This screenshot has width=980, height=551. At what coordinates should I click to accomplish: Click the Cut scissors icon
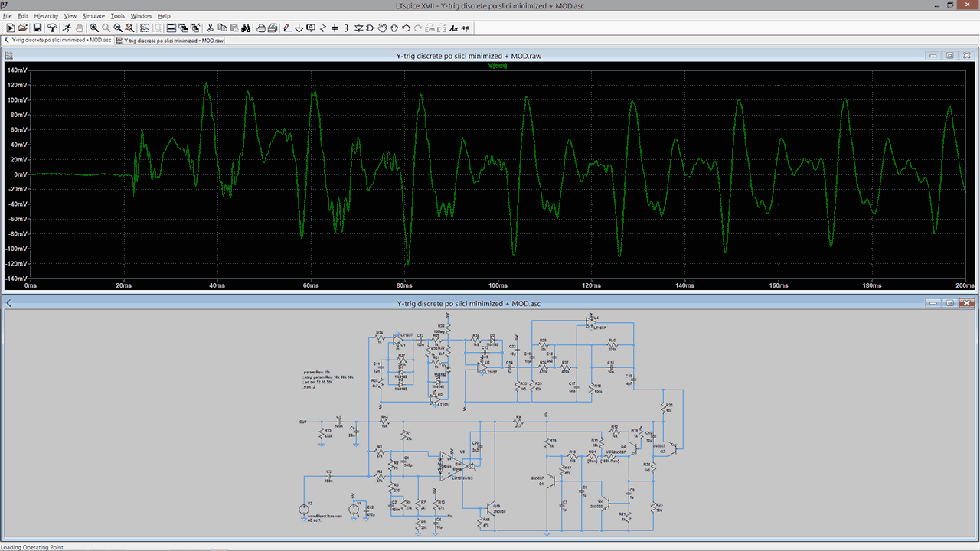[x=210, y=28]
